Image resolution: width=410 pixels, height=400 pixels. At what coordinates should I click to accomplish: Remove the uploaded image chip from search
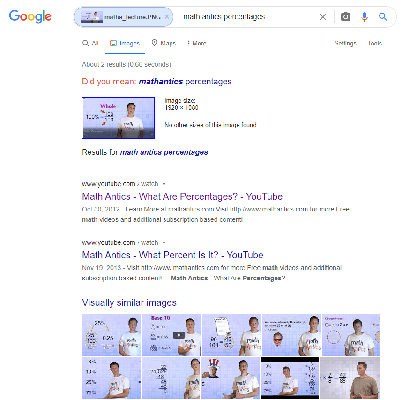(167, 17)
